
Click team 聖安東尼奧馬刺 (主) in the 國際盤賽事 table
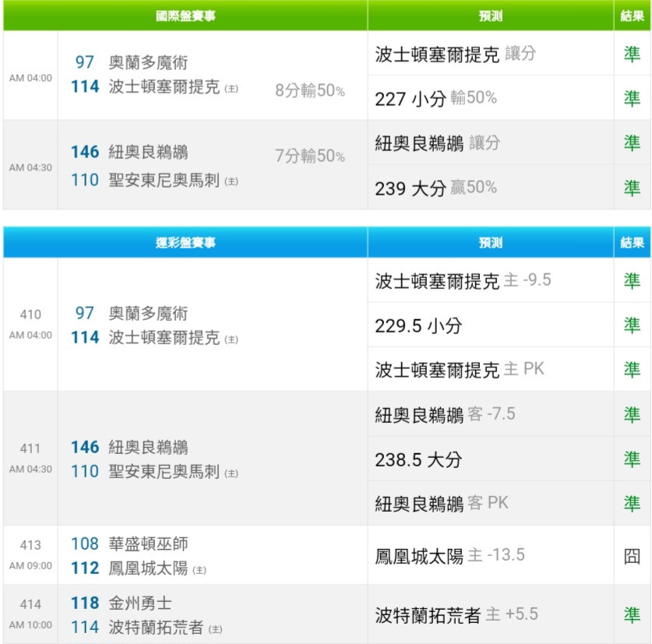click(x=174, y=180)
